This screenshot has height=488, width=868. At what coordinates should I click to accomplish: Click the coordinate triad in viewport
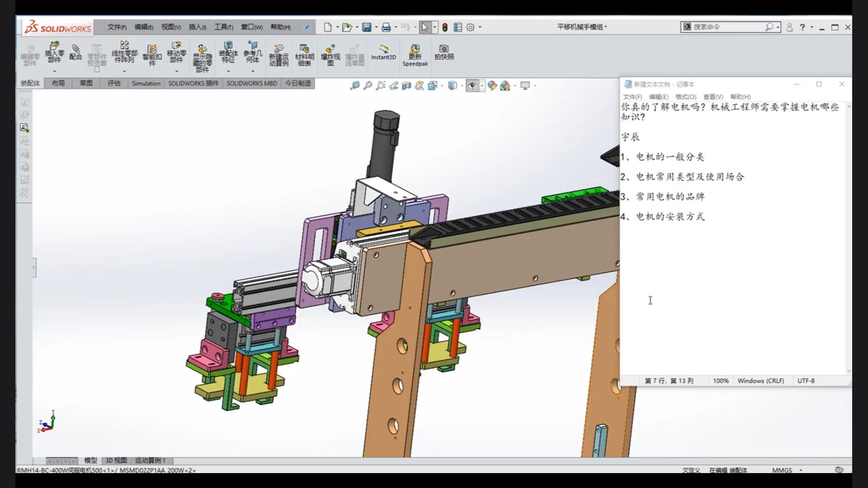(47, 422)
